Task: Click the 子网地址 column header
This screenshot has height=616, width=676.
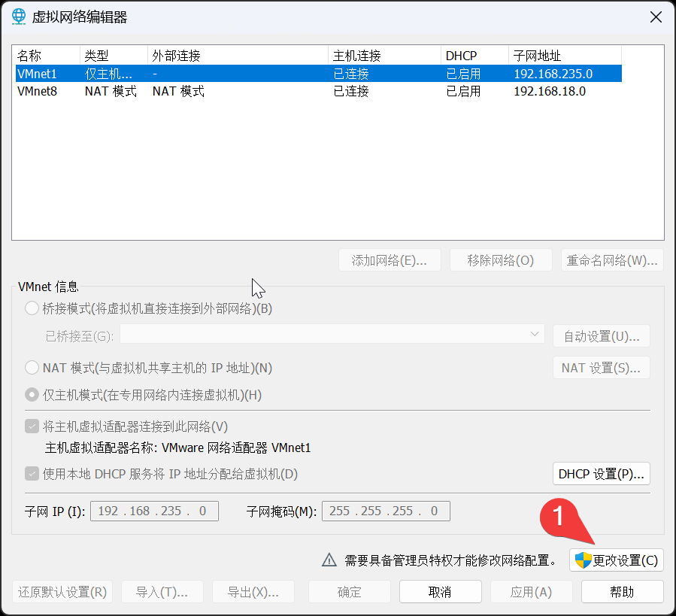Action: point(565,56)
